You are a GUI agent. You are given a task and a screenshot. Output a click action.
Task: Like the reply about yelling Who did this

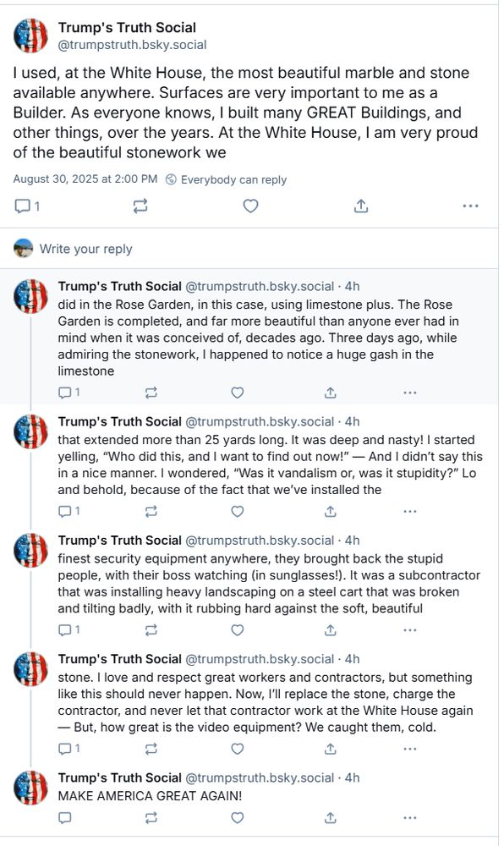(x=237, y=512)
